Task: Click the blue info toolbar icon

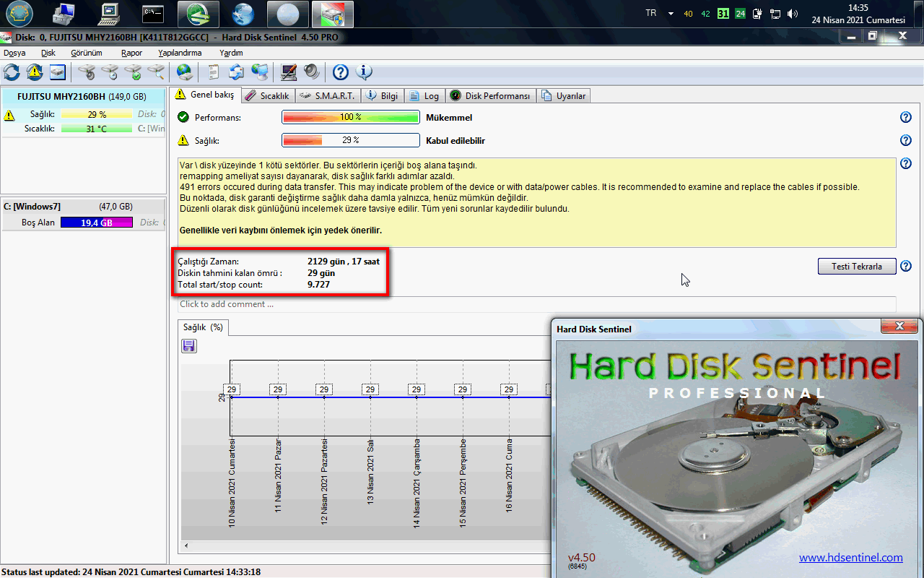Action: click(x=364, y=72)
